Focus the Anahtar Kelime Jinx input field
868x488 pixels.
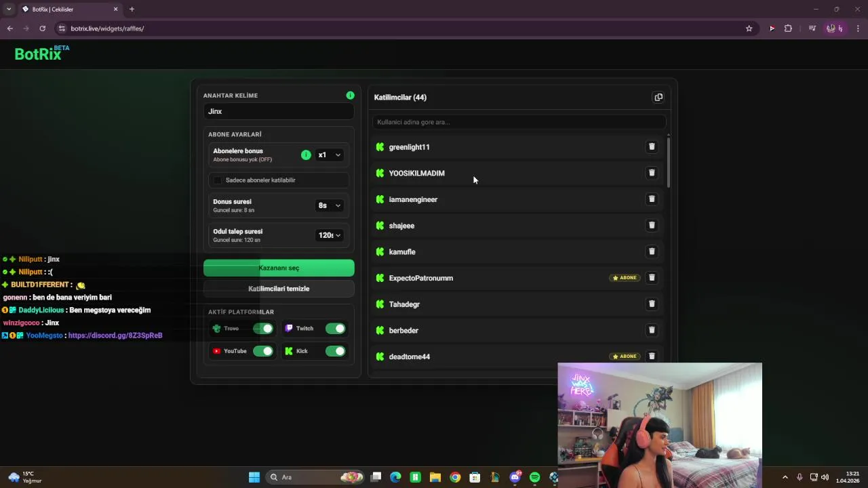[x=279, y=111]
